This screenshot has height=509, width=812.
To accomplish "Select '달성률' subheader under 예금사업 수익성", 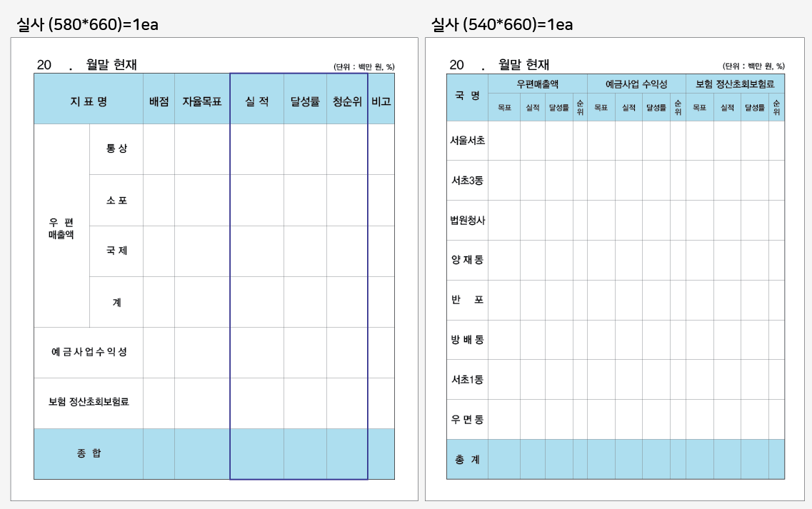I will click(656, 108).
